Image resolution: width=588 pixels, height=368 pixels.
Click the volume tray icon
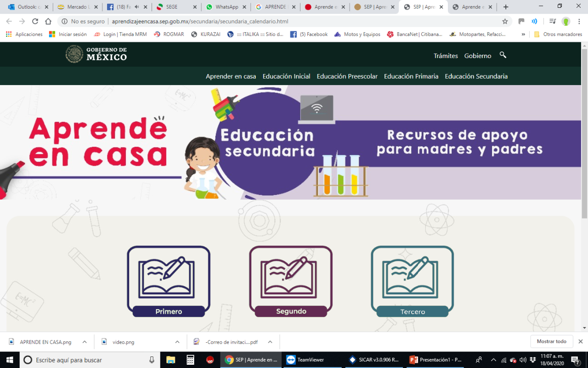[523, 360]
